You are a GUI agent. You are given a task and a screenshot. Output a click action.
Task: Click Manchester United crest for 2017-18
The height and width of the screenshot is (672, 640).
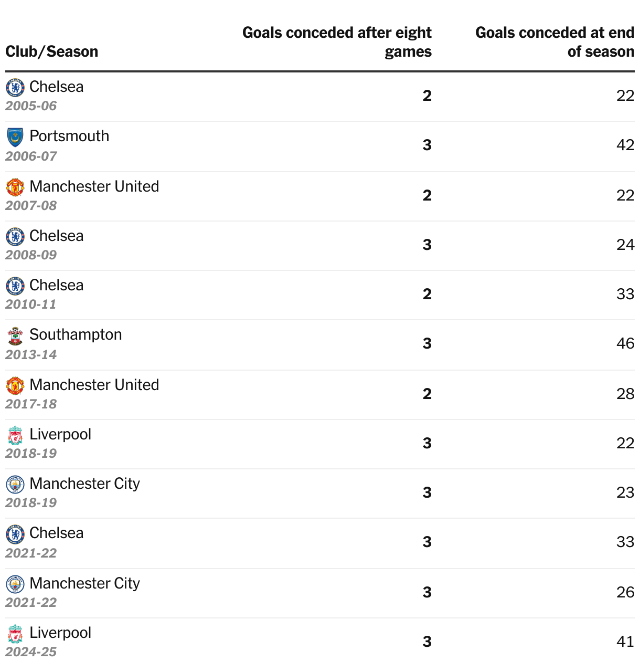coord(15,385)
